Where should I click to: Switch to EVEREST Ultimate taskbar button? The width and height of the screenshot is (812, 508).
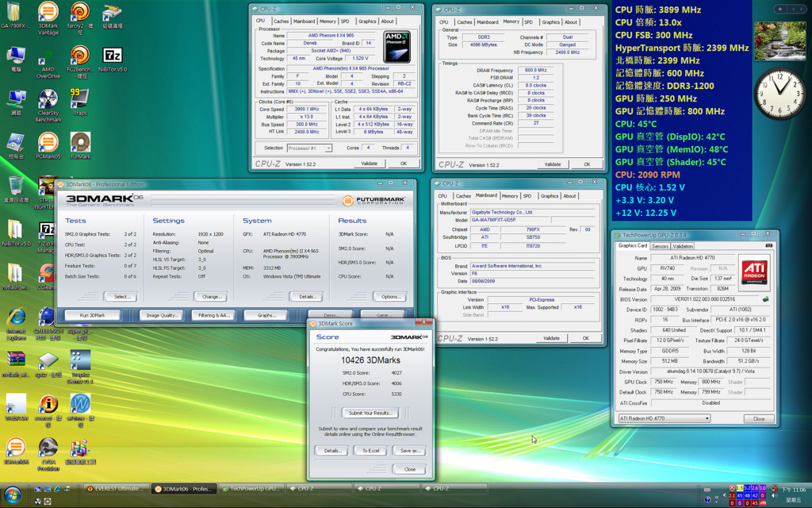point(116,488)
